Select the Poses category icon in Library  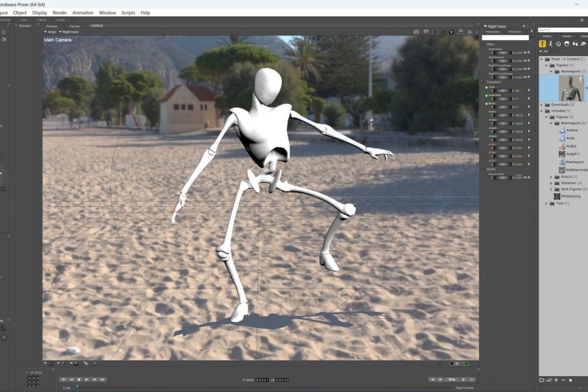click(551, 44)
